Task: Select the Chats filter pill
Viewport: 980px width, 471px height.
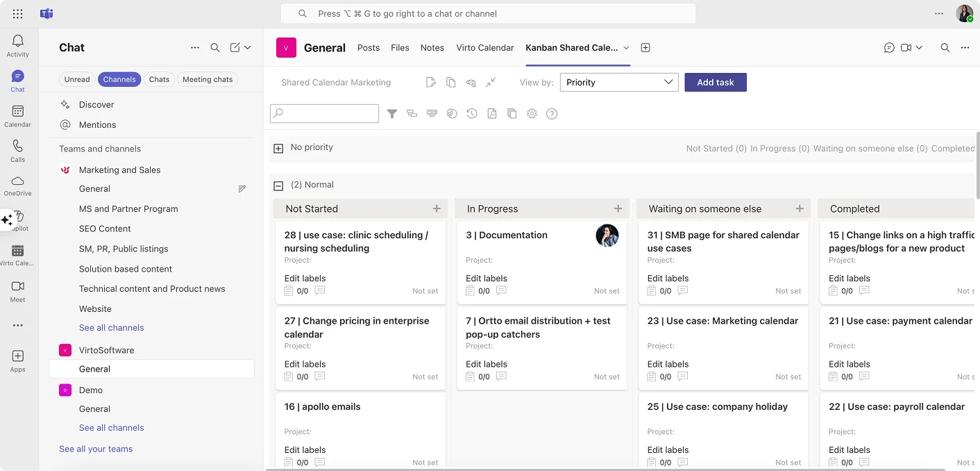Action: tap(159, 78)
